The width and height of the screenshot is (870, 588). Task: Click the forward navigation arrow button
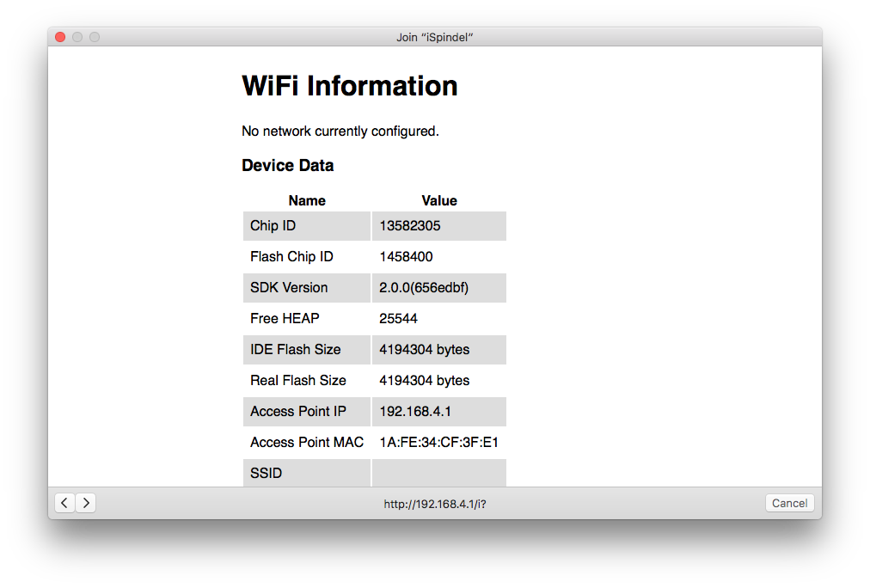coord(85,503)
